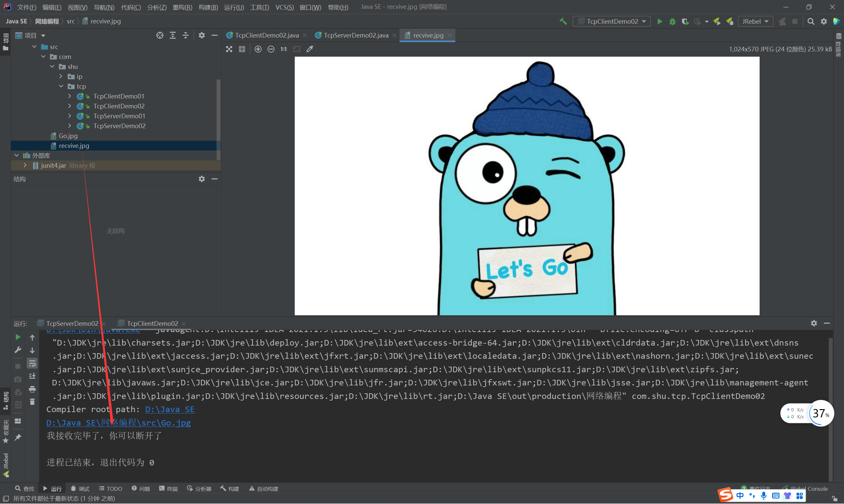844x504 pixels.
Task: Collapse the shu package
Action: pyautogui.click(x=52, y=67)
